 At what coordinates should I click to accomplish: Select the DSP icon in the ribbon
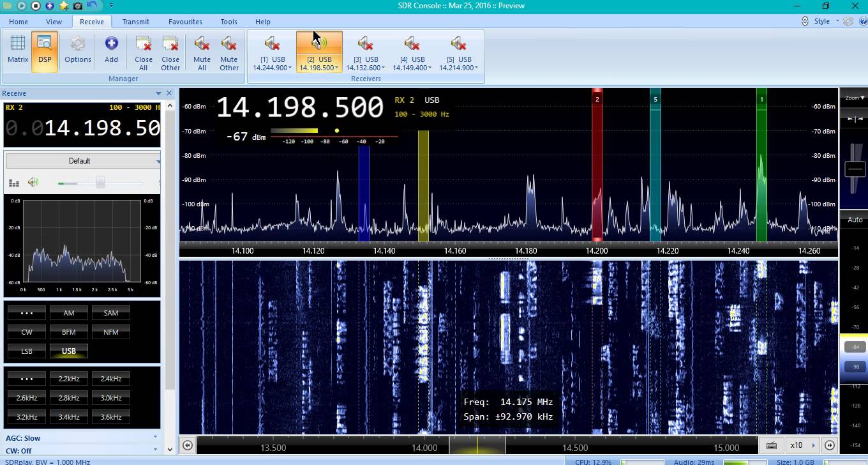(45, 51)
